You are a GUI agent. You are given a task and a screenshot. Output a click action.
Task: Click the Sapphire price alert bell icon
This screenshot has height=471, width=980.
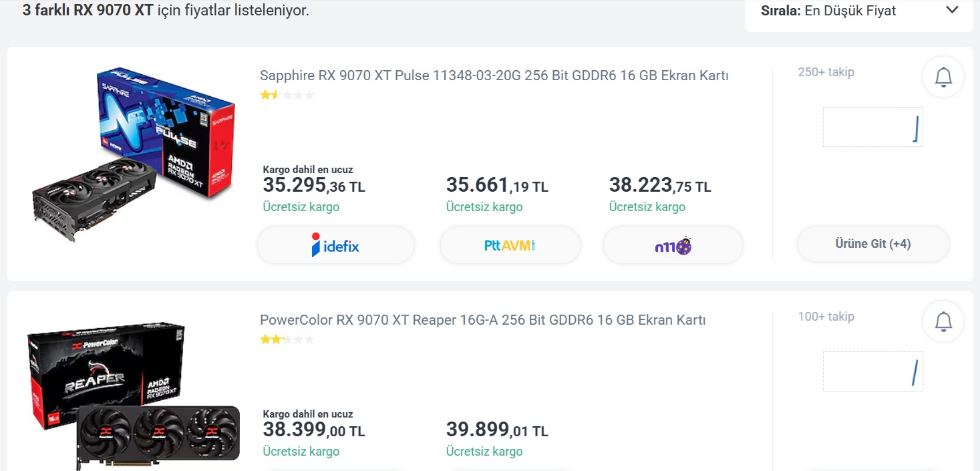click(x=943, y=77)
